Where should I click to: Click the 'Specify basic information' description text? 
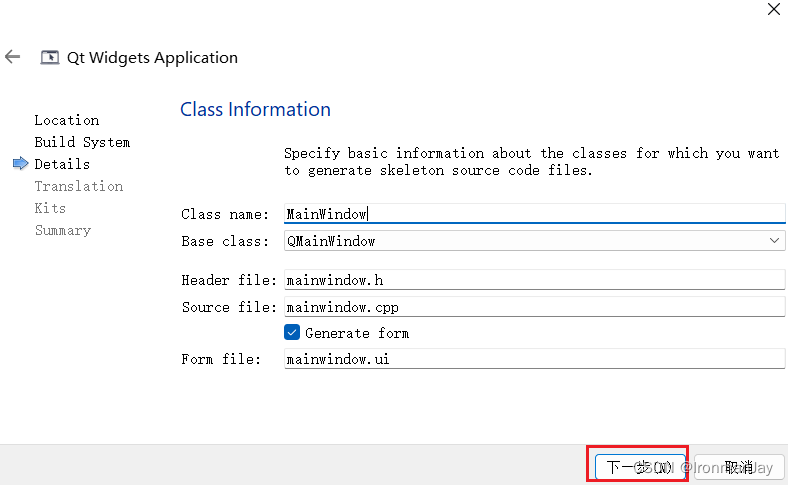click(532, 162)
